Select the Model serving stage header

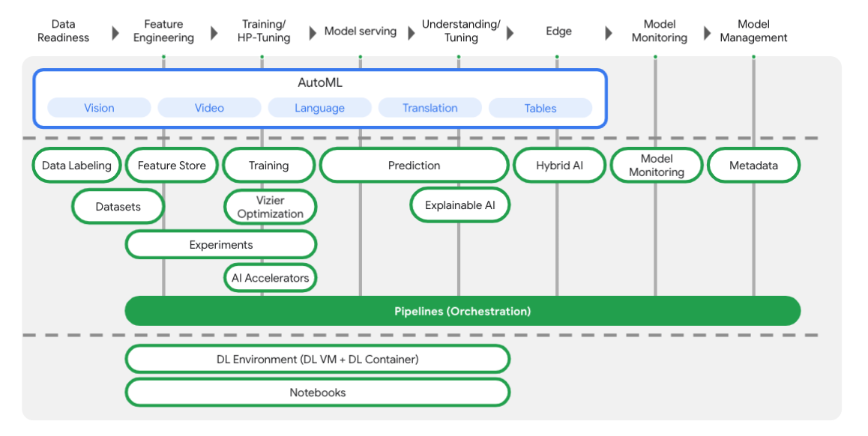[360, 31]
